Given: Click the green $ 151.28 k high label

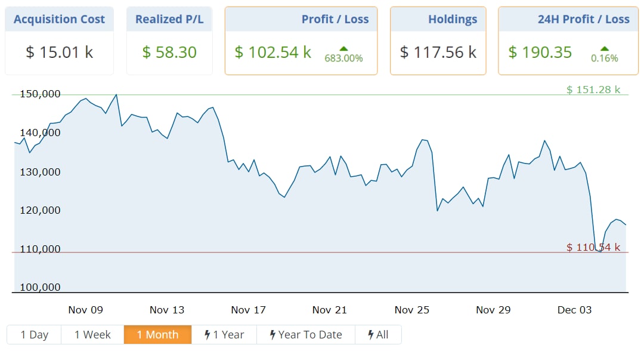Looking at the screenshot, I should click(593, 90).
